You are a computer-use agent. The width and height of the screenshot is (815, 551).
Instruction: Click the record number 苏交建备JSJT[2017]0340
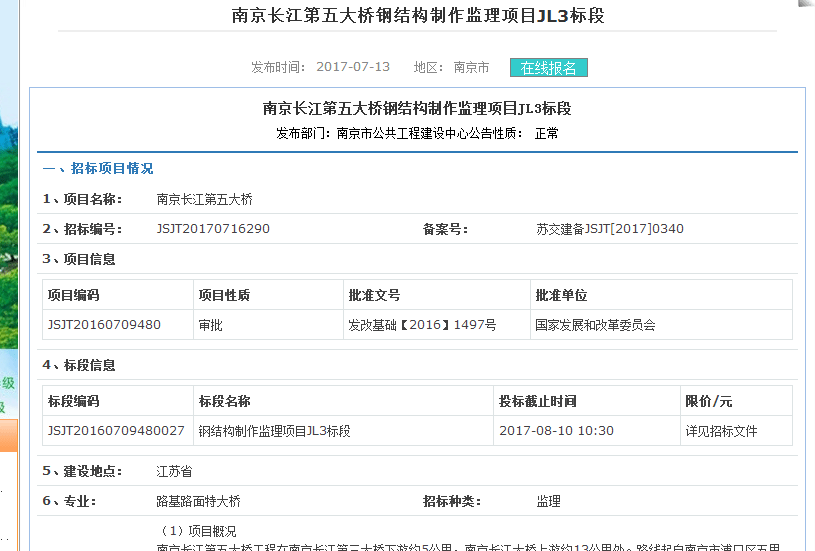coord(610,229)
